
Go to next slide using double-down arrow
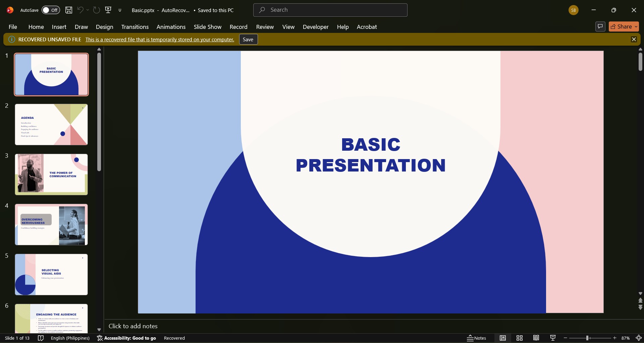pyautogui.click(x=640, y=307)
